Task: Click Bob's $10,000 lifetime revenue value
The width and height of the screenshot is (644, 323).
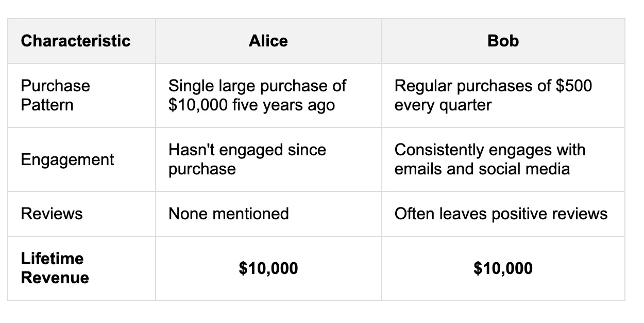Action: click(x=503, y=268)
